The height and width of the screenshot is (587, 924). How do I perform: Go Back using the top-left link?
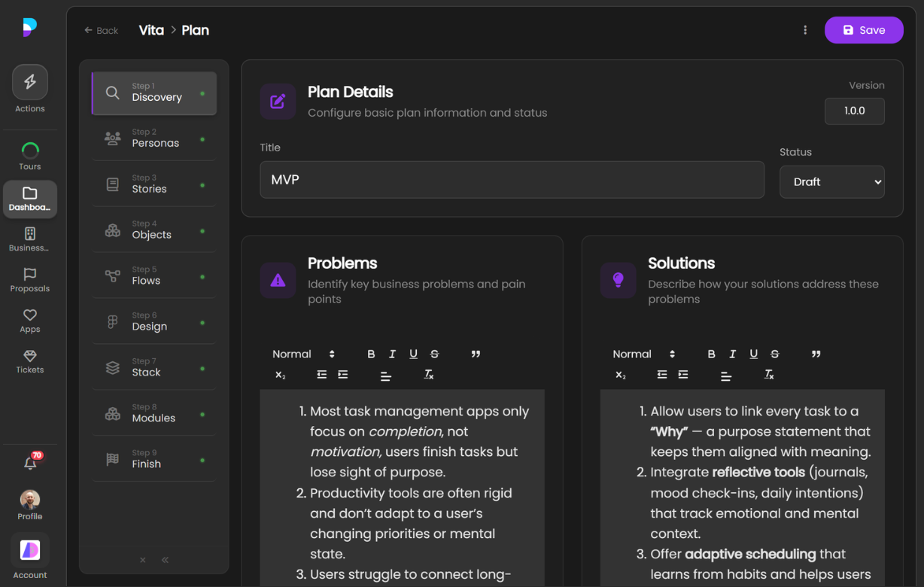tap(101, 30)
